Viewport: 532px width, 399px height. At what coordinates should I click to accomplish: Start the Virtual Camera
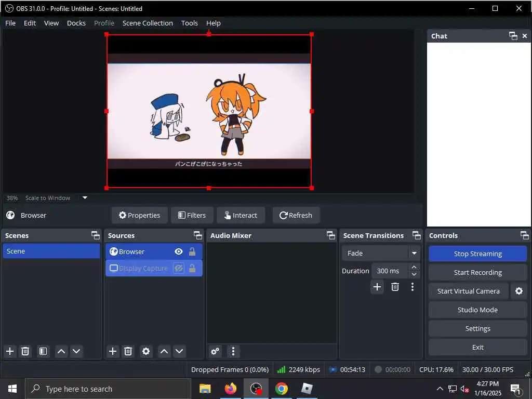pyautogui.click(x=469, y=291)
